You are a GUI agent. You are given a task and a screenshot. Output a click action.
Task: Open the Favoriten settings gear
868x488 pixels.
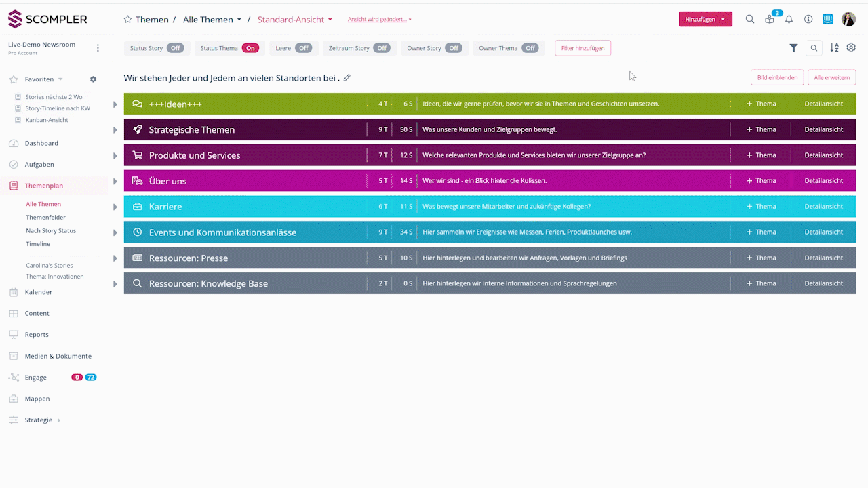click(94, 79)
